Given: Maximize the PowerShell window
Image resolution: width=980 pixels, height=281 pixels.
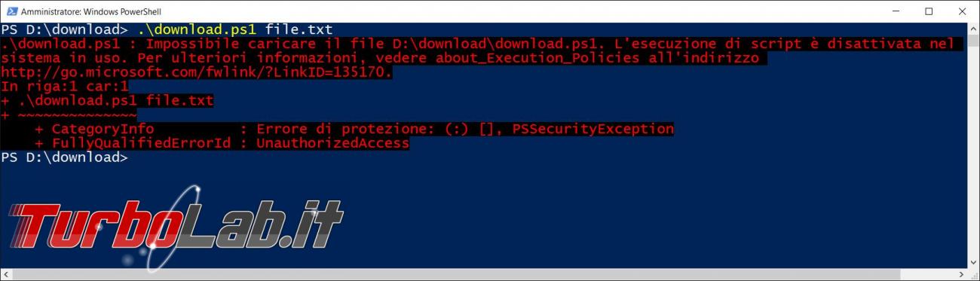Looking at the screenshot, I should pyautogui.click(x=929, y=11).
